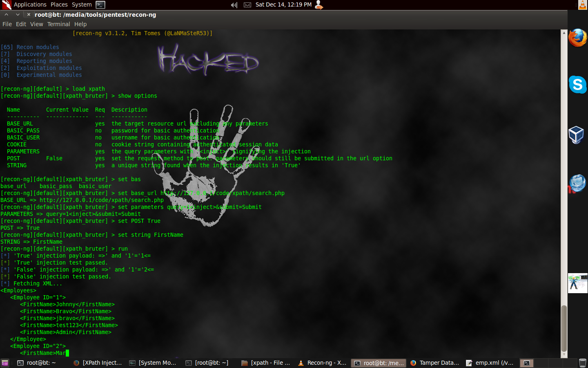The height and width of the screenshot is (368, 588).
Task: Click 'show options' command line
Action: coord(79,96)
